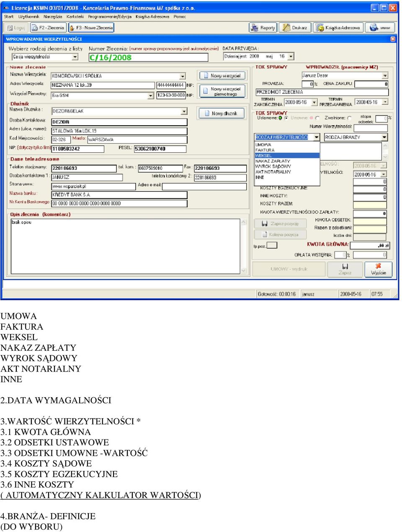Open the Użytkownik menu
Screen dimensions: 402x532
pos(29,17)
